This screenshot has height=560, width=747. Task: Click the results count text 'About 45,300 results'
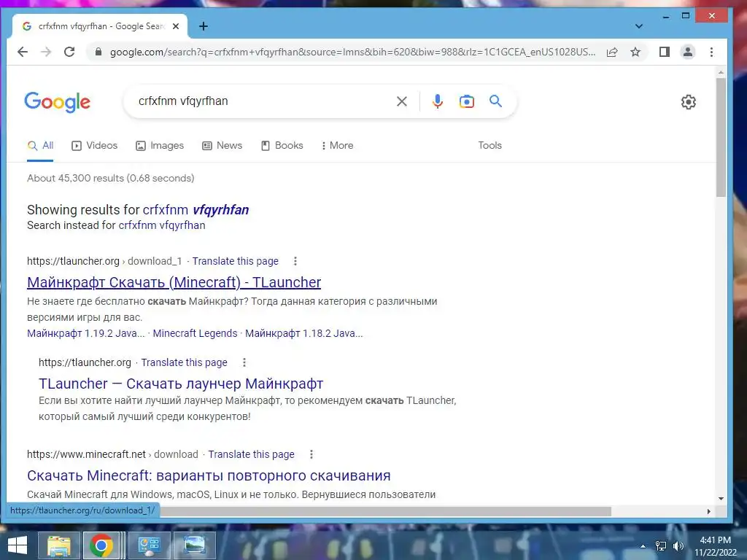coord(75,178)
